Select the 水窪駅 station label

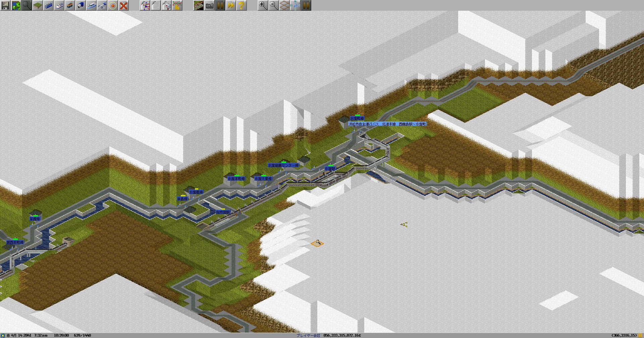tap(330, 168)
